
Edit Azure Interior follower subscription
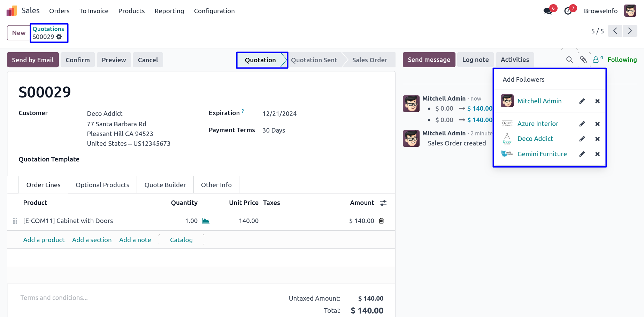coord(582,124)
